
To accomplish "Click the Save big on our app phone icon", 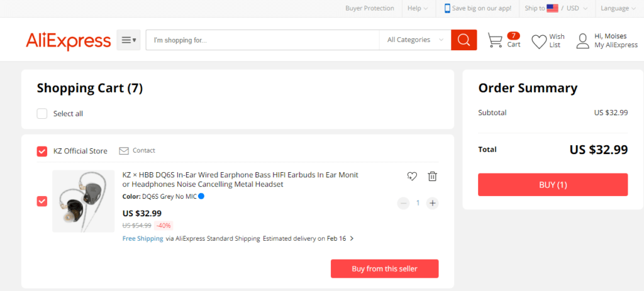I will pos(447,8).
